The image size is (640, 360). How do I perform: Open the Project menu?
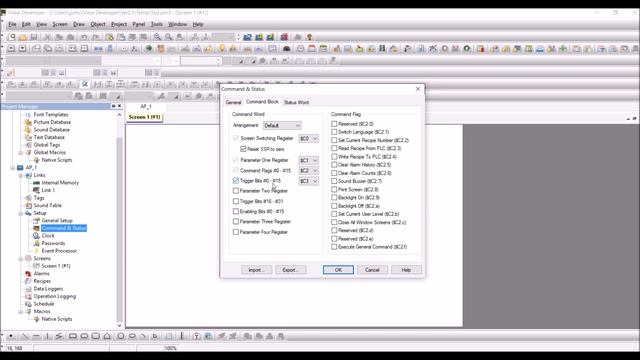tap(119, 24)
